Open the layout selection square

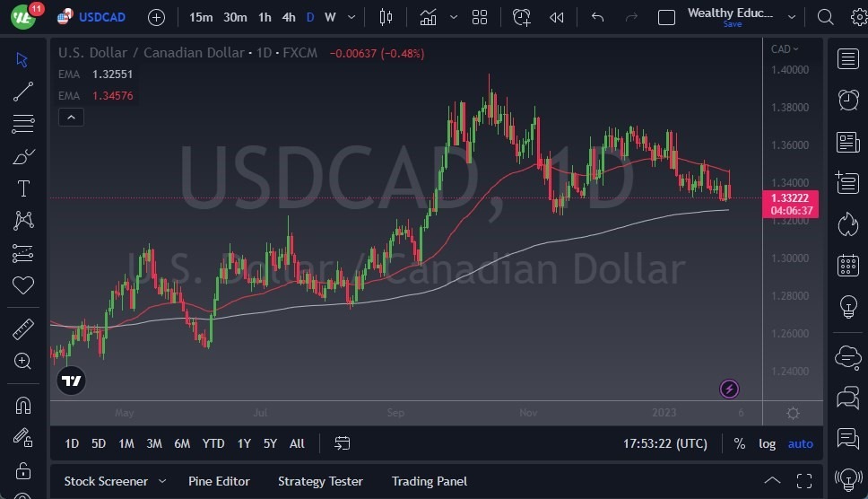click(x=666, y=18)
